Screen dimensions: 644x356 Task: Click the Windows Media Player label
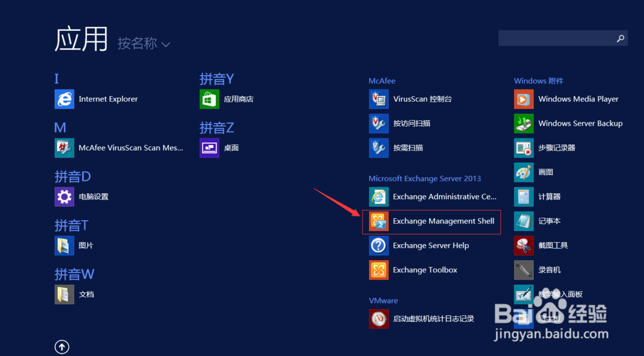(578, 99)
